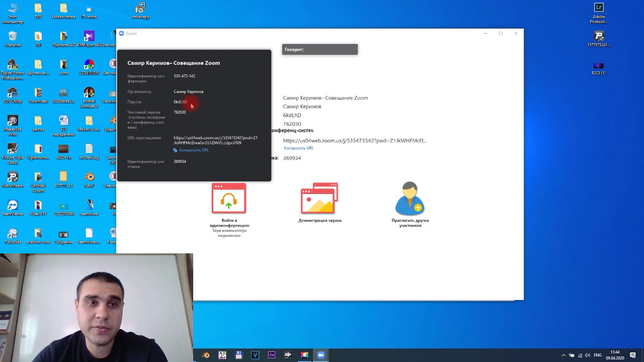Open the Корзина recycle bin icon
644x362 pixels.
click(x=13, y=39)
